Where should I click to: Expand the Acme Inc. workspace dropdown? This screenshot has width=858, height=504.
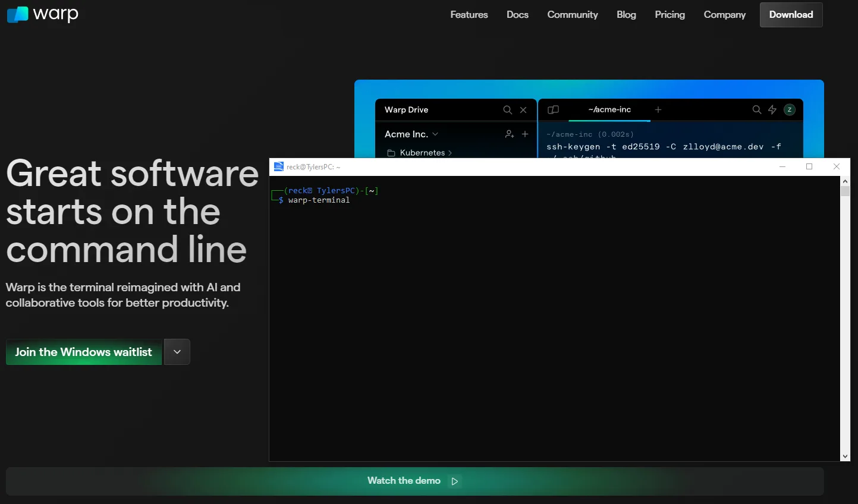click(435, 134)
